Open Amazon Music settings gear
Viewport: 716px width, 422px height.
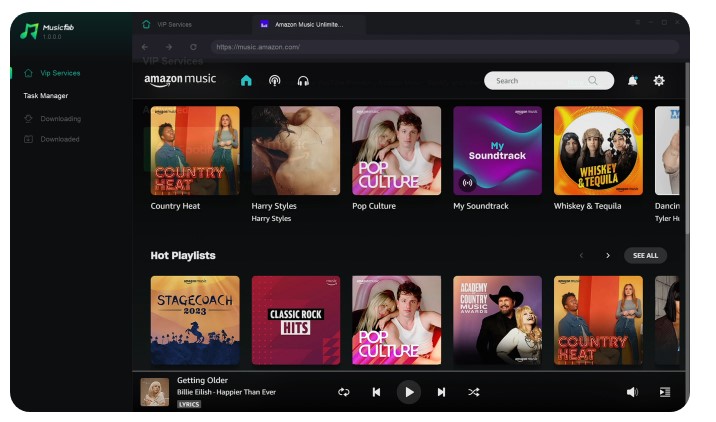tap(658, 81)
